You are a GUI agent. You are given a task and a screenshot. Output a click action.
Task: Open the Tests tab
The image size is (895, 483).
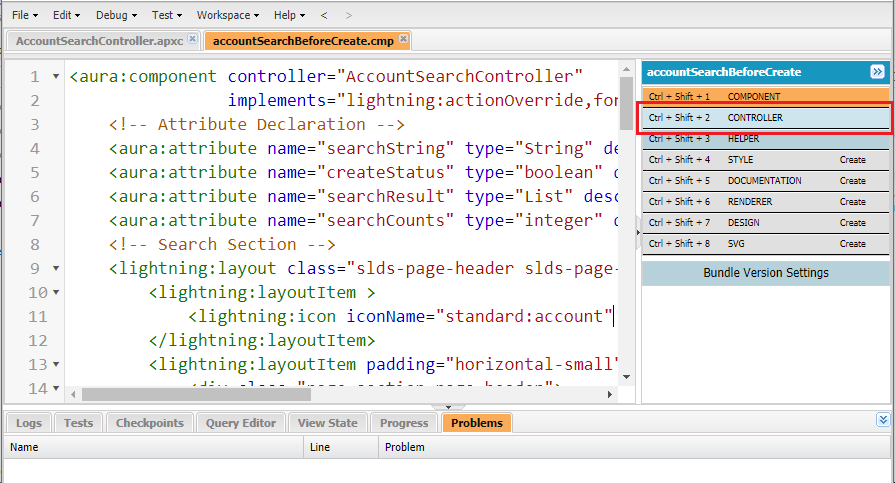pyautogui.click(x=78, y=423)
